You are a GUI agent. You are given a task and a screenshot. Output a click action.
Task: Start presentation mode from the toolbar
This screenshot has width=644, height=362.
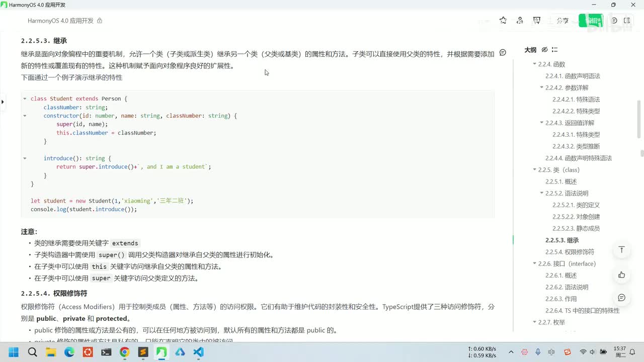pyautogui.click(x=537, y=21)
